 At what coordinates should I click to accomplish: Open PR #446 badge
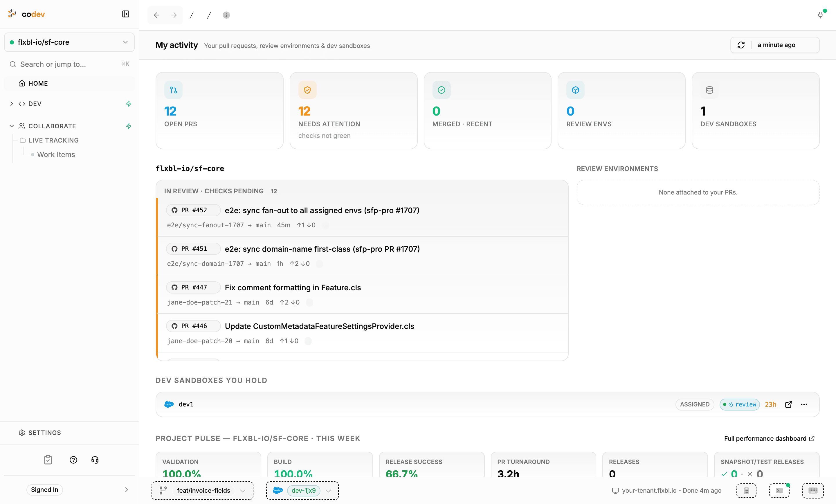[x=193, y=326]
